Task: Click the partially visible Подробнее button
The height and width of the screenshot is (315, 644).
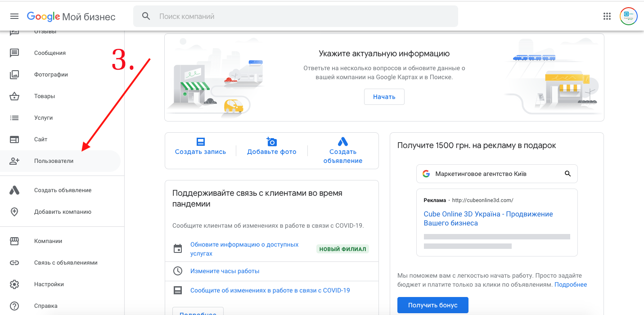Action: tap(198, 311)
